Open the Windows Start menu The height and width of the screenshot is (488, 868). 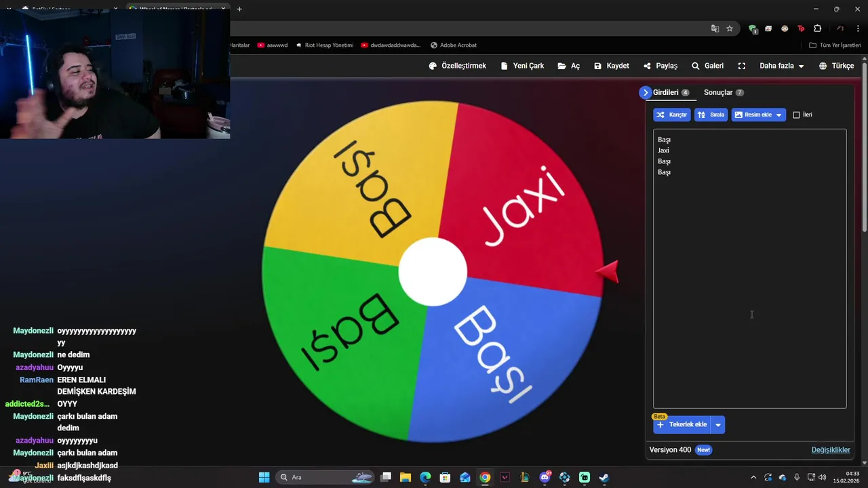(264, 477)
